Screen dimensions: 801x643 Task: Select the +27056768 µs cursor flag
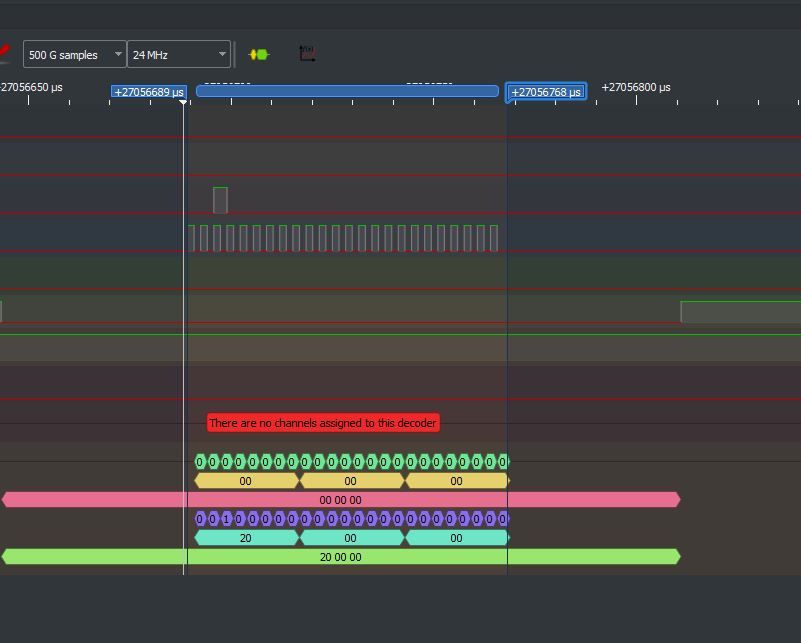546,92
